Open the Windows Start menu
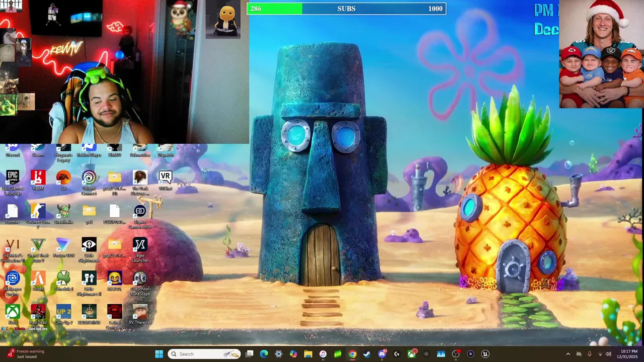This screenshot has width=644, height=362. (159, 354)
